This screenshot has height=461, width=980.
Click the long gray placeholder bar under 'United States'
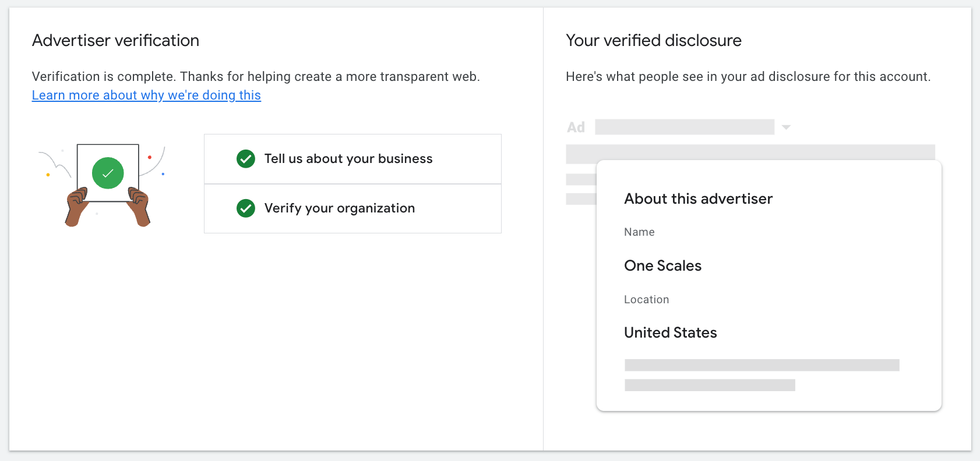tap(762, 366)
